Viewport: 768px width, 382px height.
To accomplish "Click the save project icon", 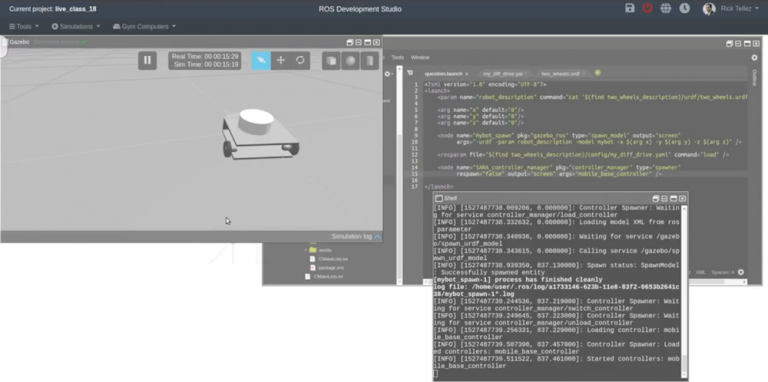I will tap(630, 8).
